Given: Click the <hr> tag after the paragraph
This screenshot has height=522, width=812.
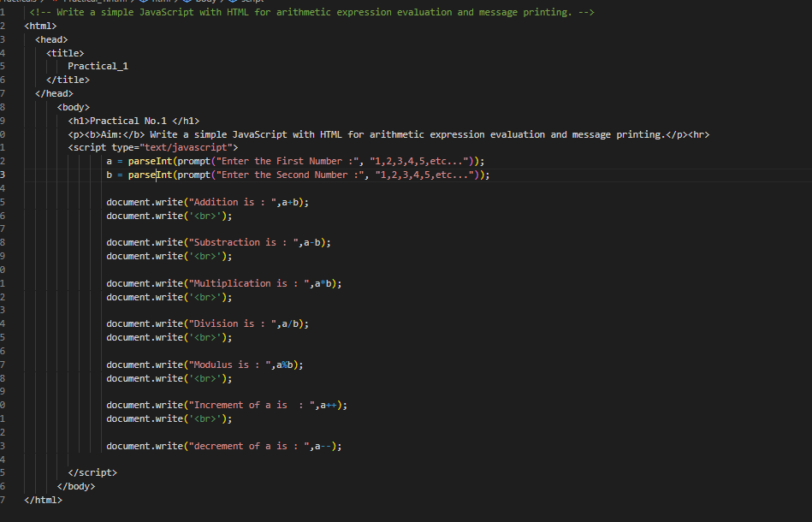Looking at the screenshot, I should (698, 134).
